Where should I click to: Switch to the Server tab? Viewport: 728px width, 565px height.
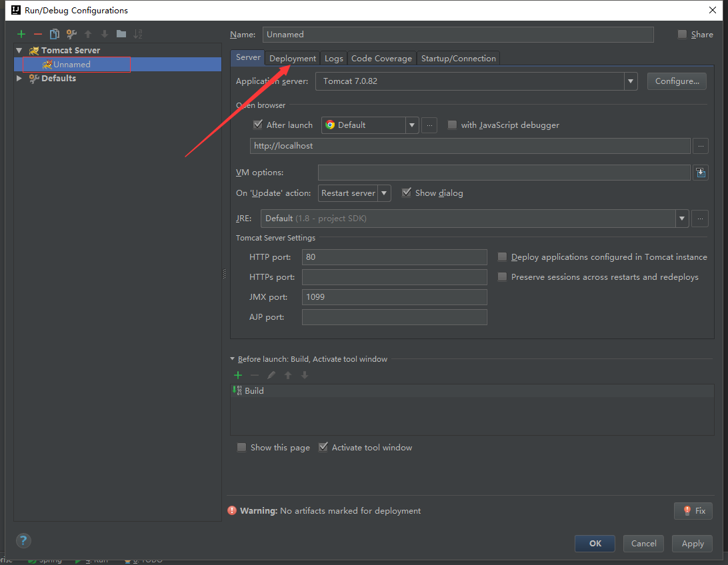tap(248, 57)
